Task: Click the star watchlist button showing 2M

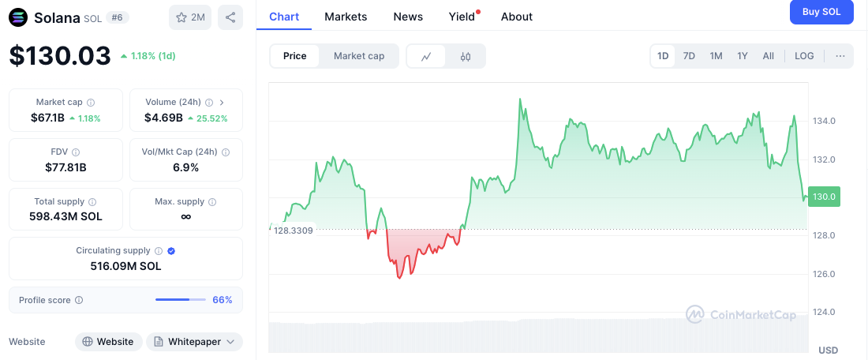Action: 190,17
